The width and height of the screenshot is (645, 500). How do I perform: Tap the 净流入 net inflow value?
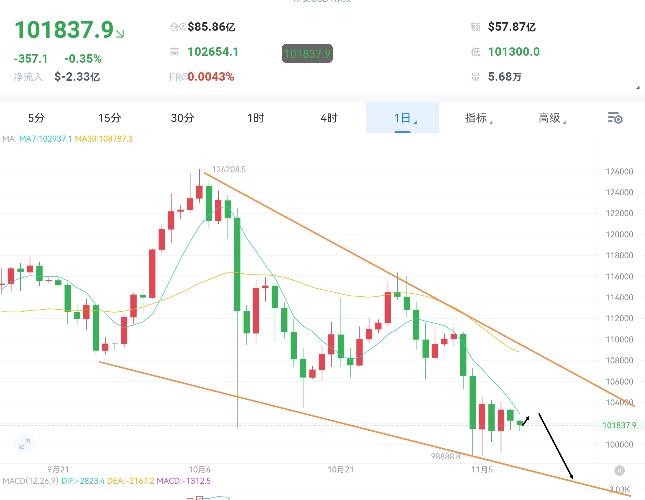pos(77,77)
